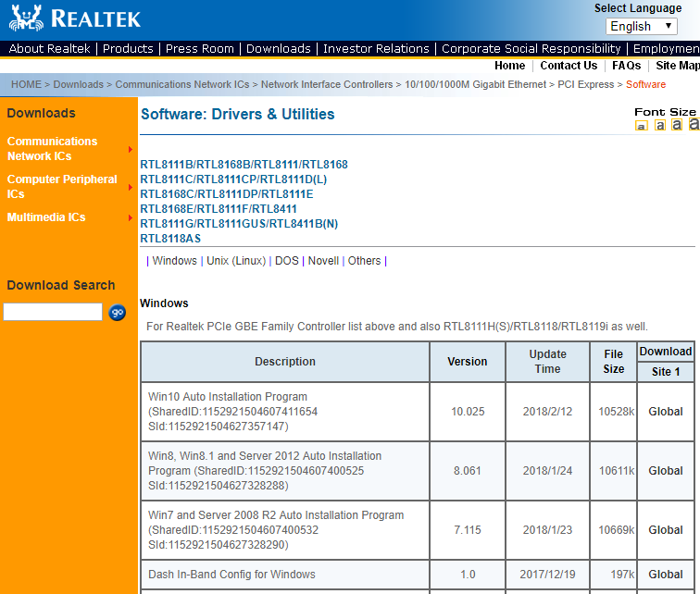Open FAQs page
700x594 pixels.
(626, 66)
